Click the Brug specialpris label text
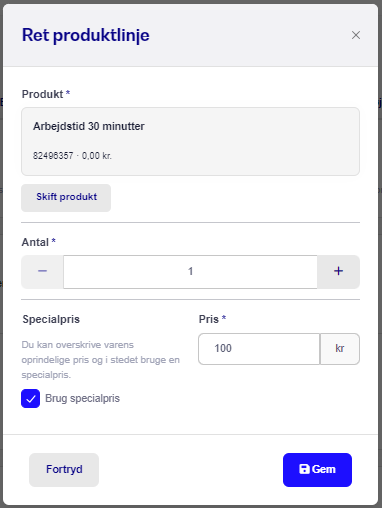 [82, 398]
